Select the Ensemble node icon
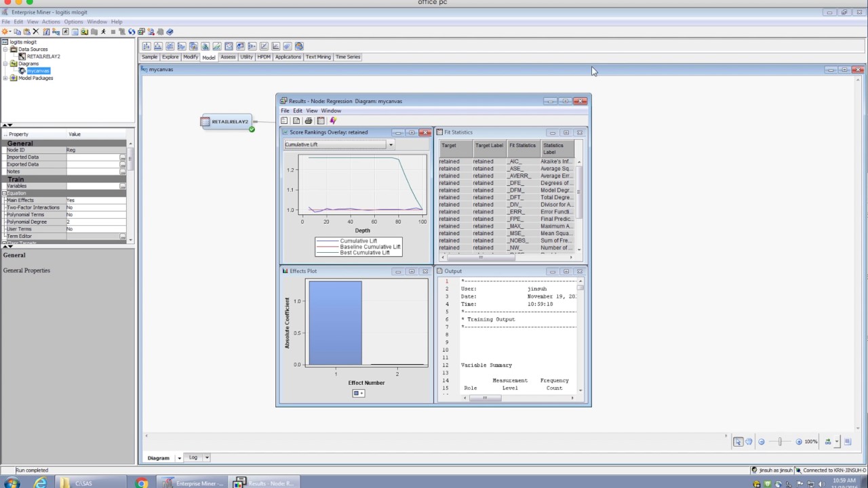 tap(193, 46)
